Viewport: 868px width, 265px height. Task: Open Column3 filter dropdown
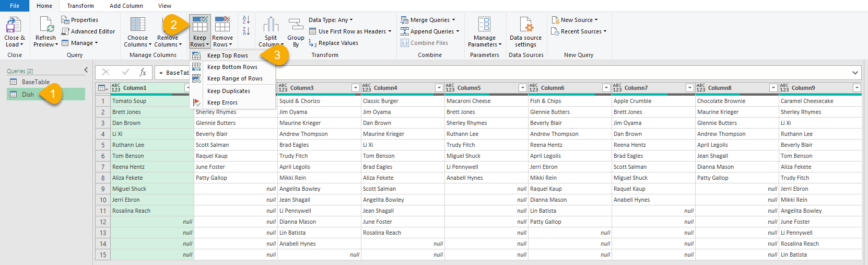click(x=356, y=88)
